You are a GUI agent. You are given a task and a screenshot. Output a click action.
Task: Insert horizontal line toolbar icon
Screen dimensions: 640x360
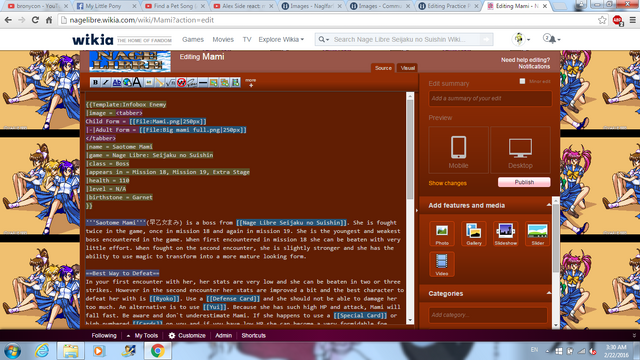click(203, 82)
